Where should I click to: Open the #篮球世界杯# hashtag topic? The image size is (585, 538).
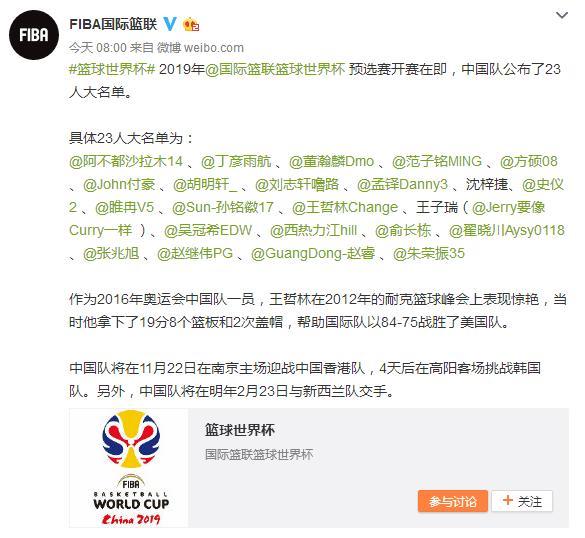(112, 69)
